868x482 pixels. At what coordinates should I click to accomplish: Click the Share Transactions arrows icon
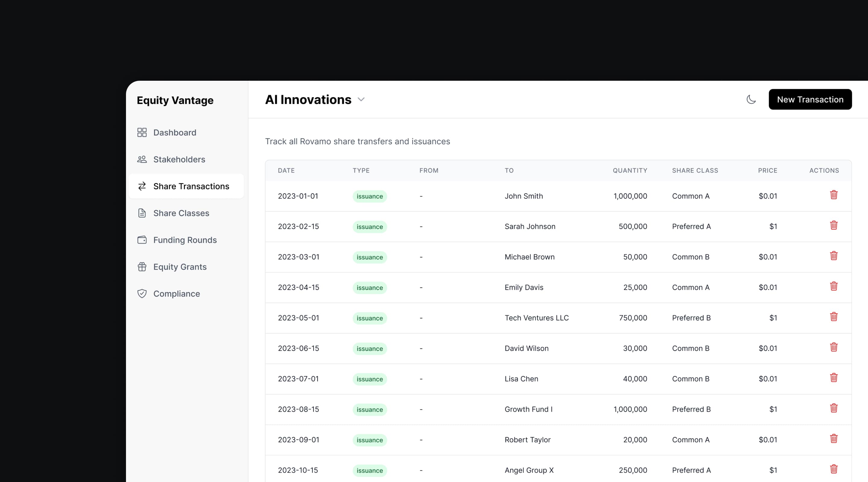click(x=142, y=186)
